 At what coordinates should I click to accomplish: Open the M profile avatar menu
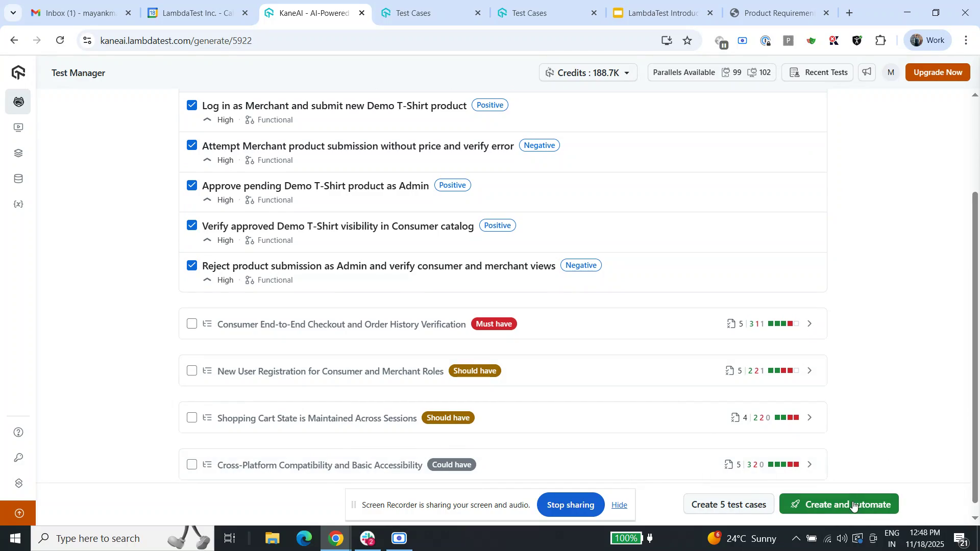[x=890, y=72]
